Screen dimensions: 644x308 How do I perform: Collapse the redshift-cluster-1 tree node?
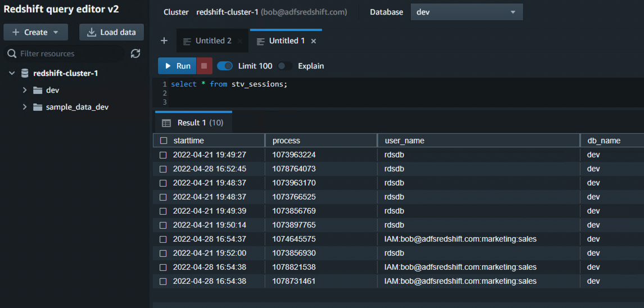click(12, 73)
